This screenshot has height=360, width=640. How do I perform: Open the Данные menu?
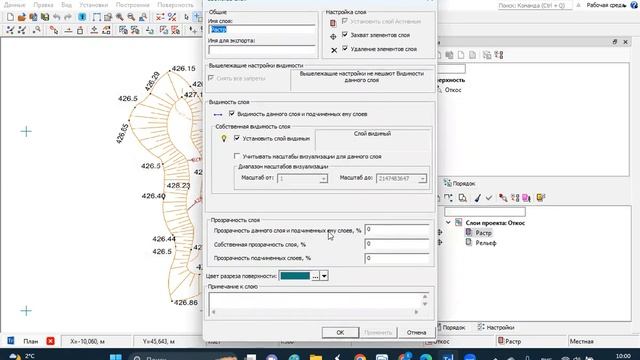[x=14, y=5]
